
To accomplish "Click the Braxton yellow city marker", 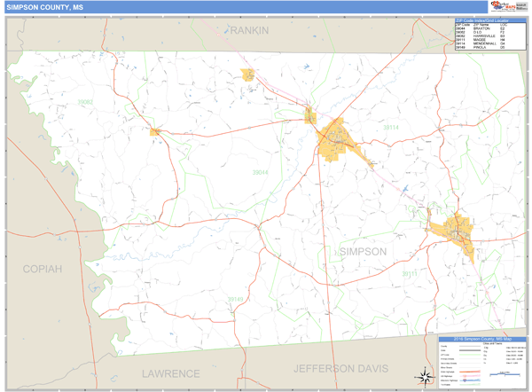I will point(248,75).
